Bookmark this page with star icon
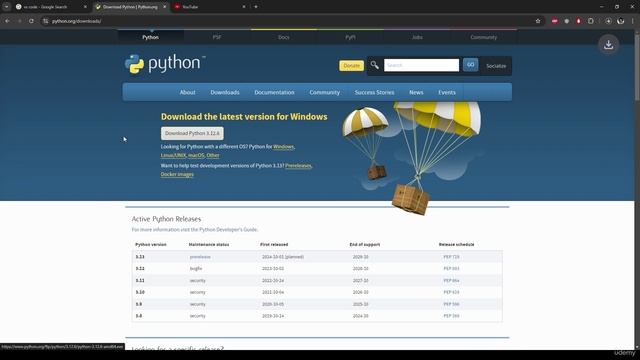The image size is (640, 360). 538,21
